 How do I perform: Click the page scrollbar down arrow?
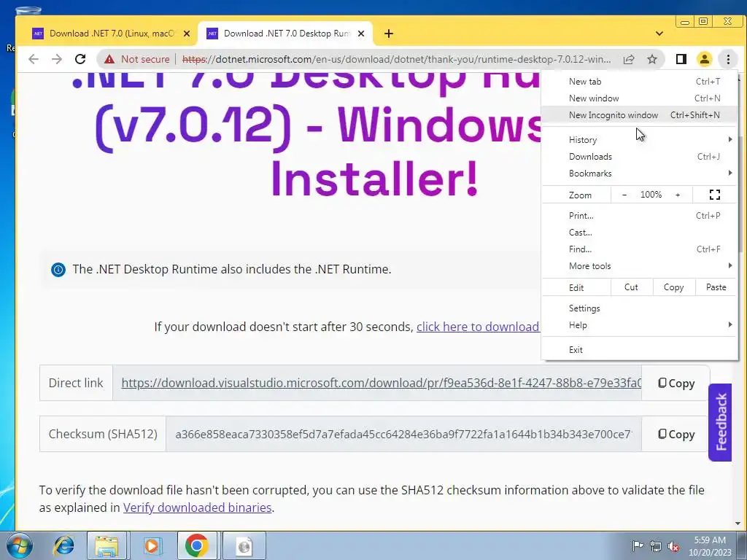click(738, 524)
